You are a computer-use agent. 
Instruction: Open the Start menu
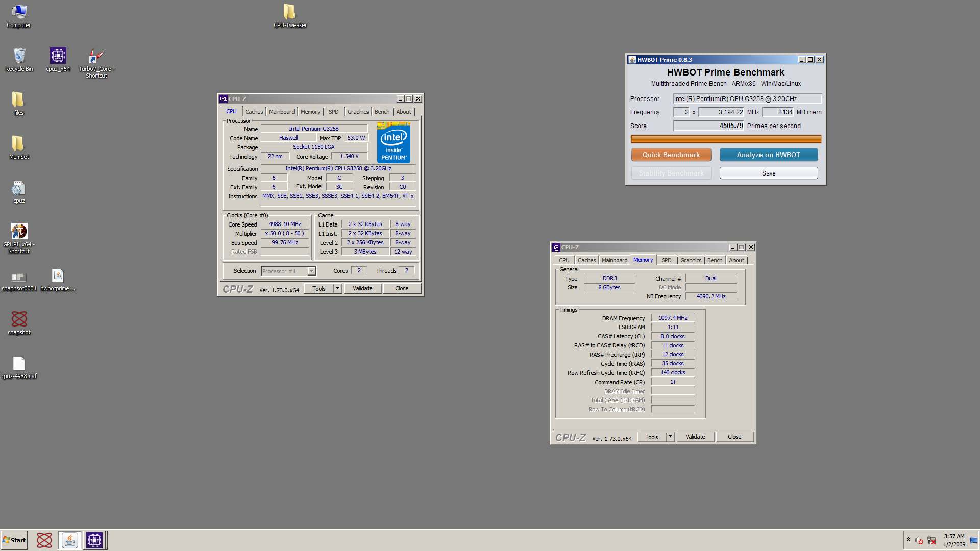(x=14, y=540)
